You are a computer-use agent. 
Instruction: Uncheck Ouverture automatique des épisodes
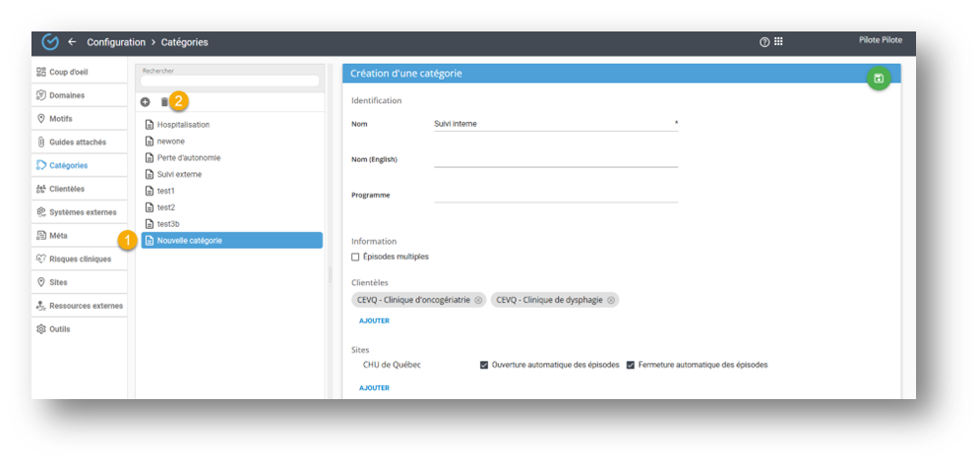click(484, 365)
